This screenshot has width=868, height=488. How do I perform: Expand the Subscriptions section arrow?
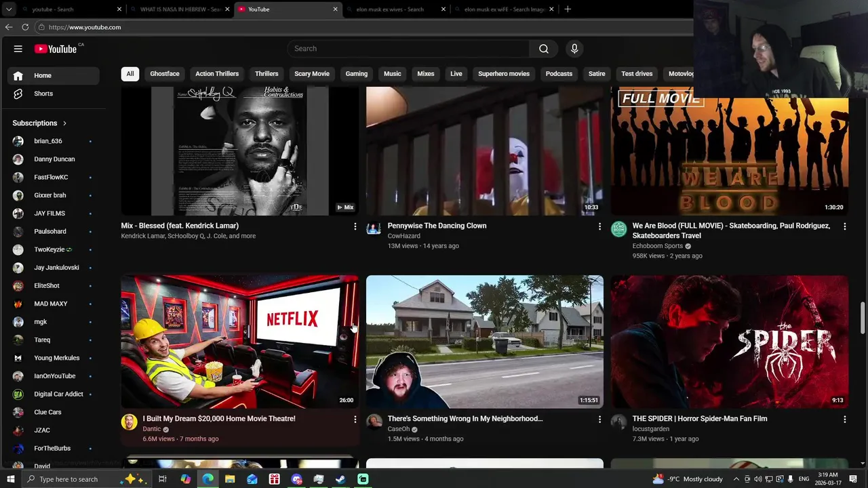(64, 123)
